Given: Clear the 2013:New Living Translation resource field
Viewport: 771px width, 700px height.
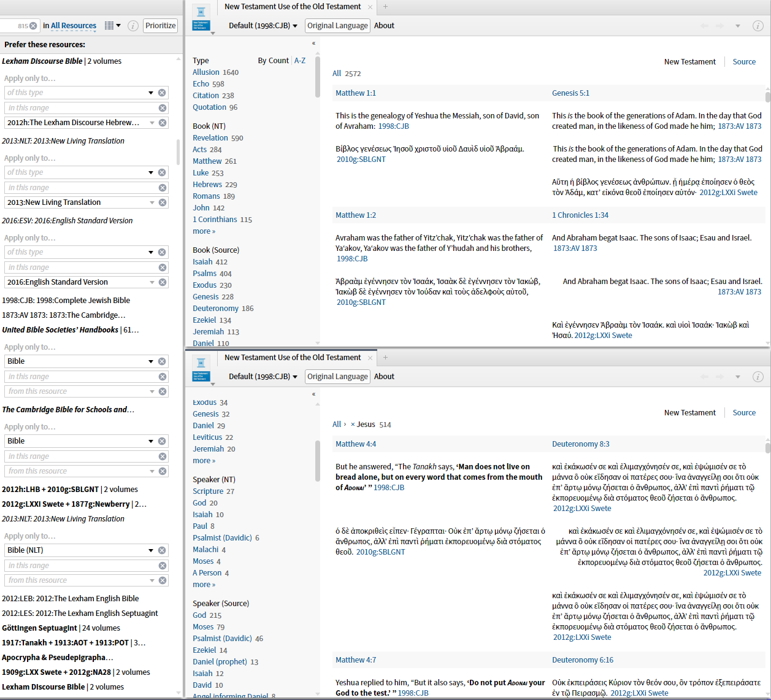Looking at the screenshot, I should (x=163, y=202).
